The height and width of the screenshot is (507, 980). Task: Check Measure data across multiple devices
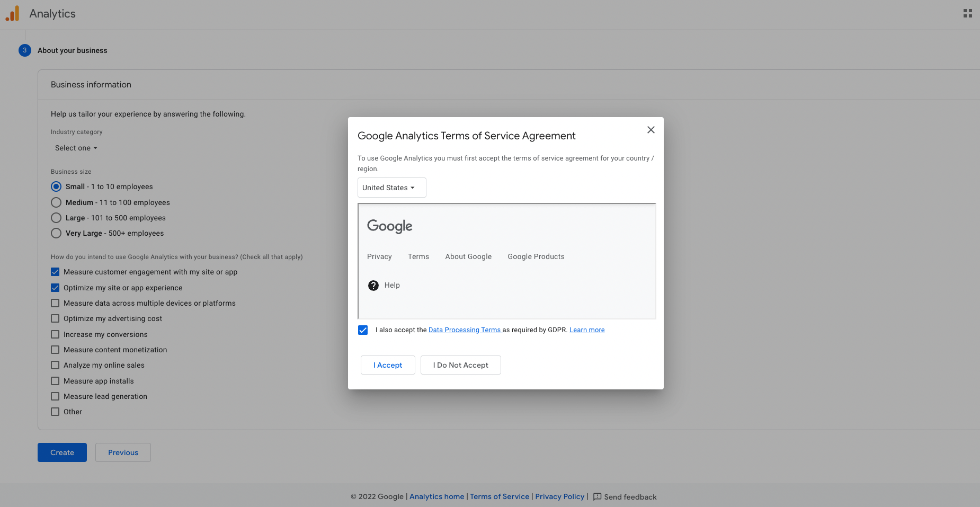(55, 303)
